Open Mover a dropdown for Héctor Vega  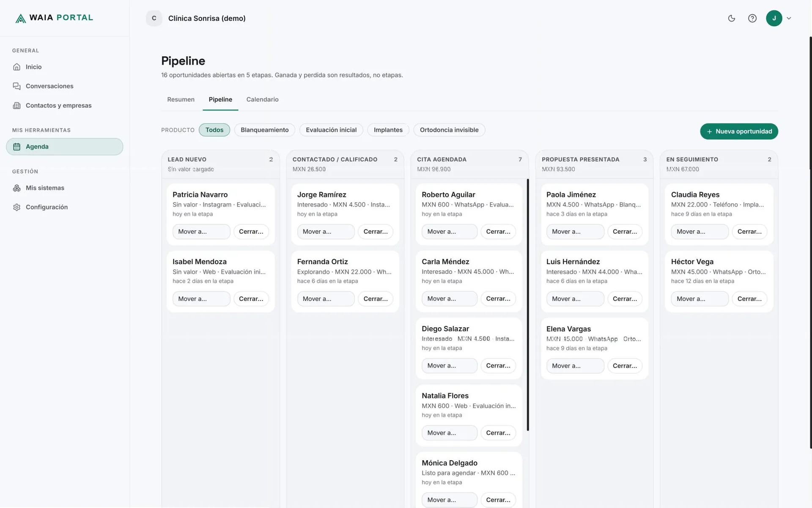[700, 299]
